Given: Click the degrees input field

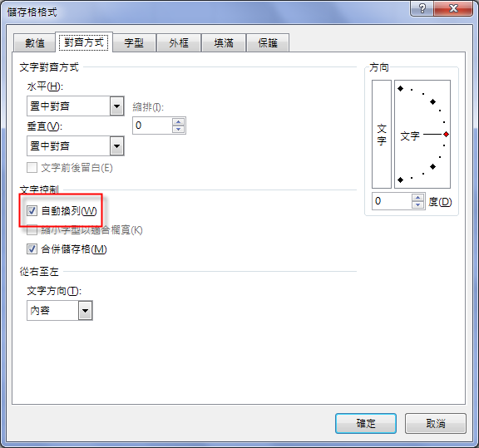Looking at the screenshot, I should click(393, 201).
